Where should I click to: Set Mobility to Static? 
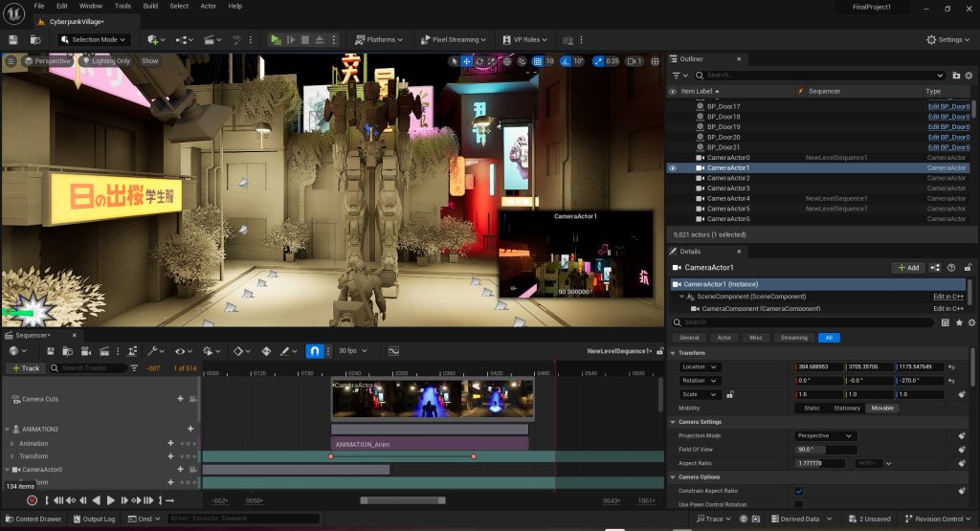pos(812,408)
